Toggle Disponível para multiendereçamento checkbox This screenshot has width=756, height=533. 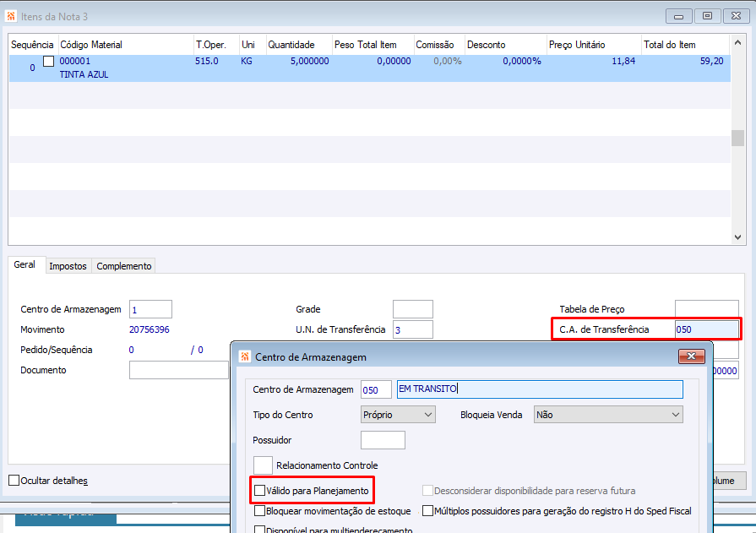click(x=260, y=530)
